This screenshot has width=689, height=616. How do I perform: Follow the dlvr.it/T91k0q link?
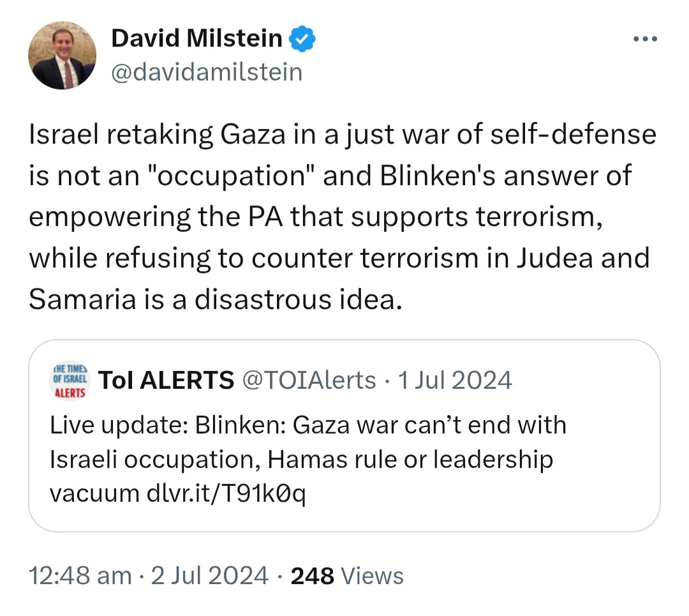[x=226, y=493]
